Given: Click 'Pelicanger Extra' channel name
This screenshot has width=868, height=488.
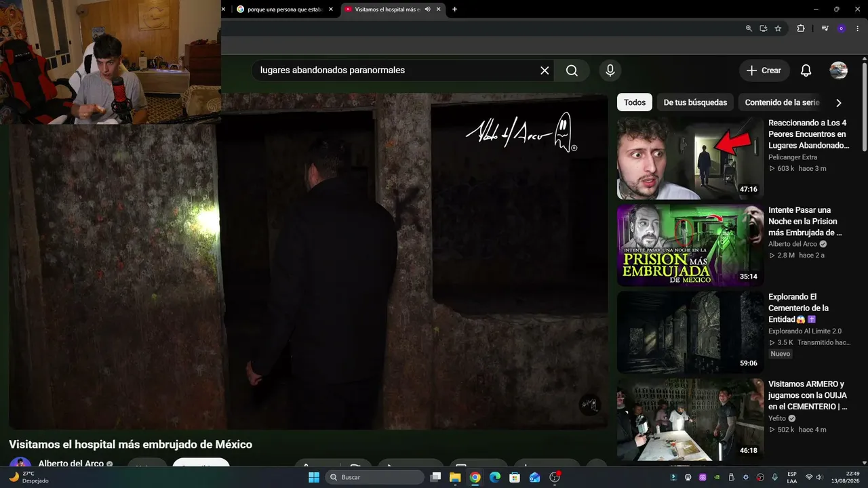Looking at the screenshot, I should [x=793, y=157].
